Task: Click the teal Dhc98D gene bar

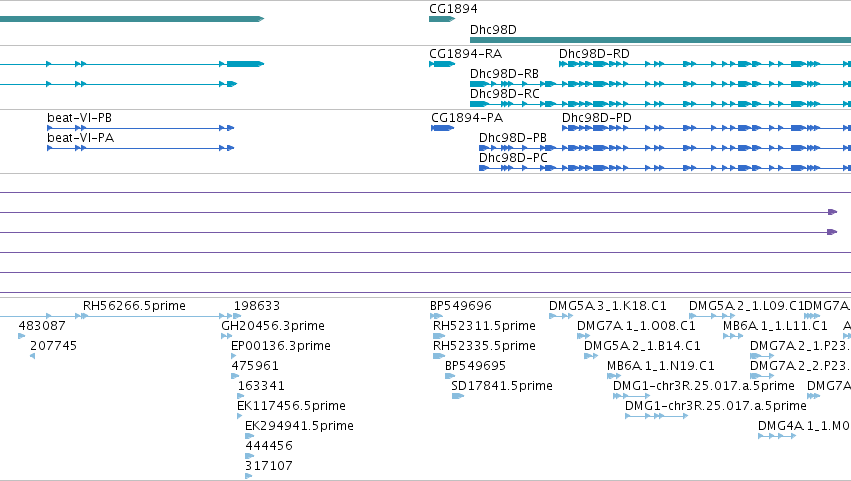Action: tap(660, 40)
